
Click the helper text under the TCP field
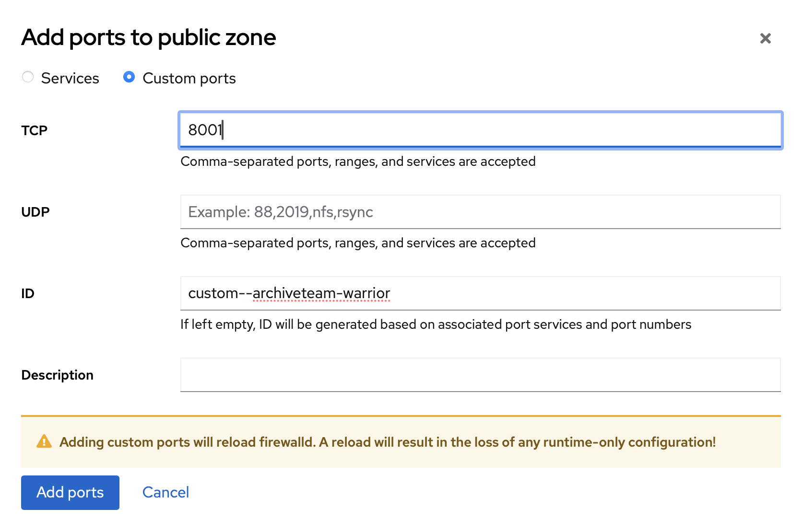click(x=358, y=162)
